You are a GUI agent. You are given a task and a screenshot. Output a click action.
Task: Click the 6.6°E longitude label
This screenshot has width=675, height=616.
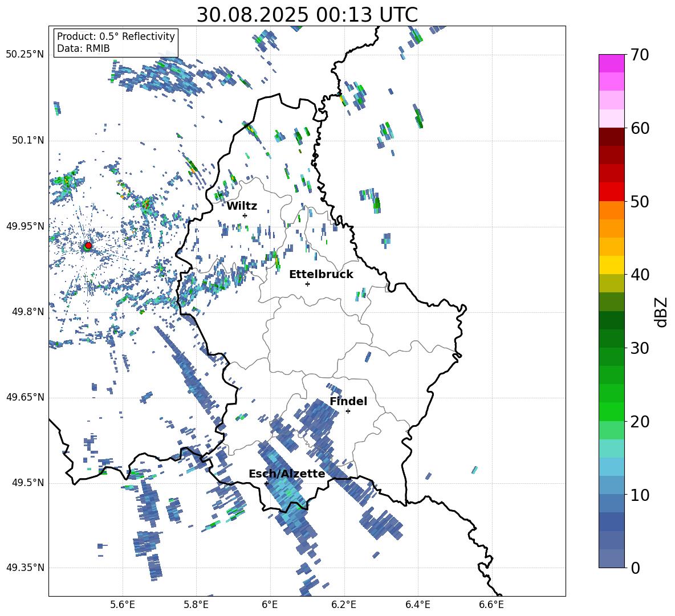tap(491, 605)
